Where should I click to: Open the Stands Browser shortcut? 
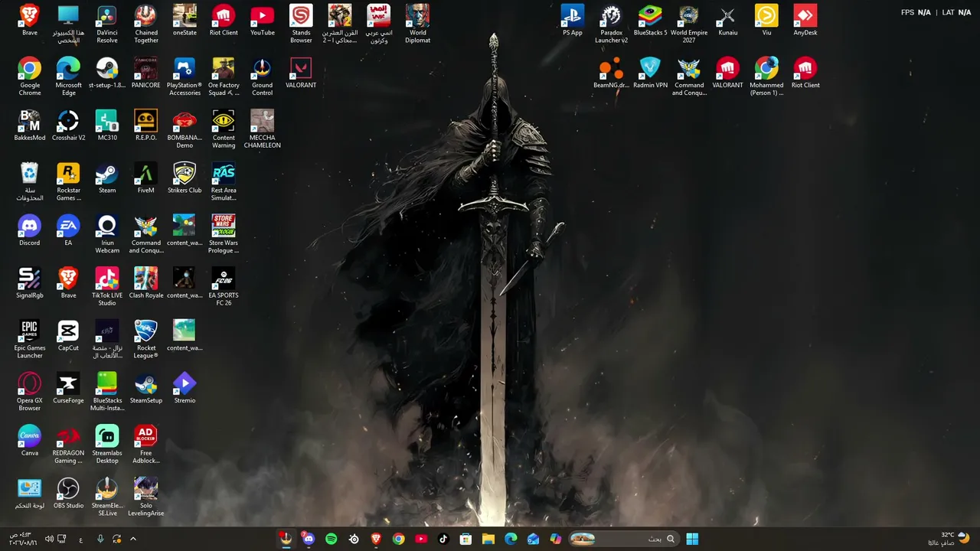pos(301,24)
